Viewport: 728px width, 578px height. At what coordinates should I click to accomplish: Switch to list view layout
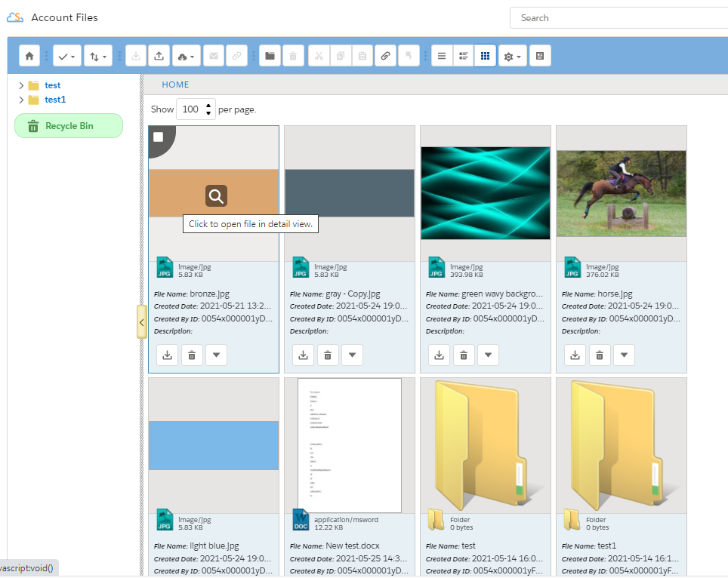pos(443,56)
